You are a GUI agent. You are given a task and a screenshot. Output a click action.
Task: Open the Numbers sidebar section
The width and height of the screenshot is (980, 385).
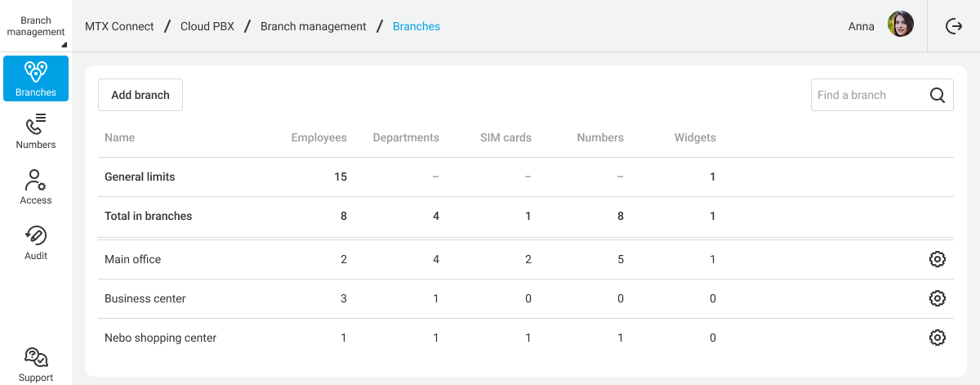(x=36, y=132)
